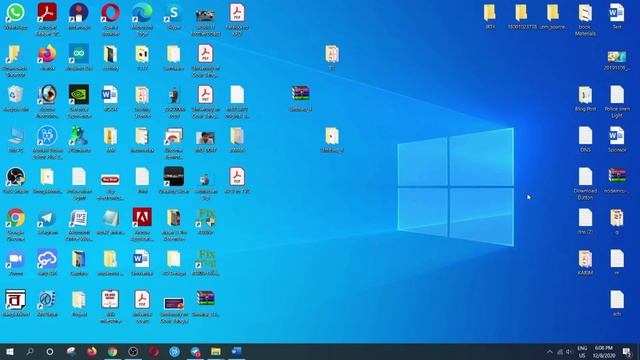The image size is (640, 360).
Task: Open the network status tray icon
Action: [560, 352]
